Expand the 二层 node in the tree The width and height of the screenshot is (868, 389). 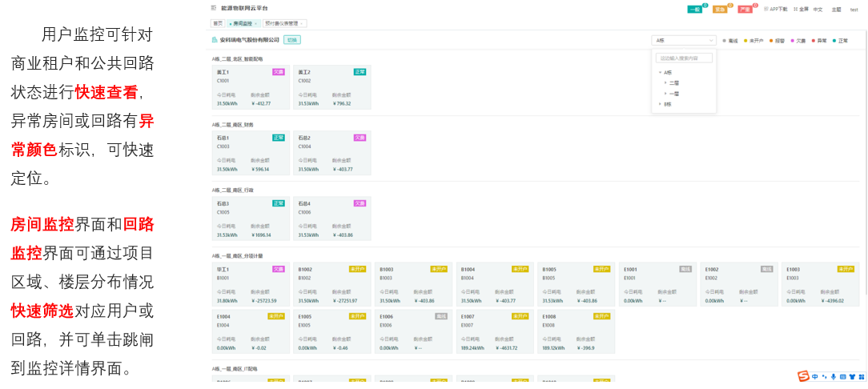tap(665, 82)
